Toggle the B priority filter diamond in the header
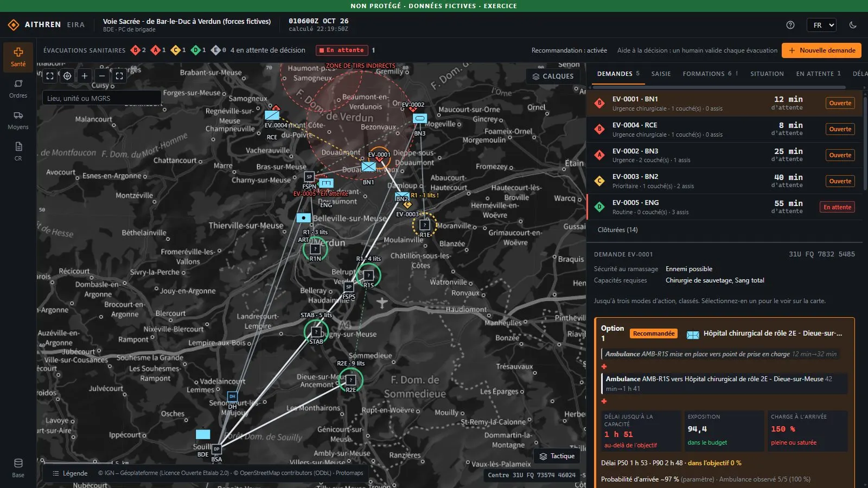This screenshot has height=488, width=868. pos(135,50)
